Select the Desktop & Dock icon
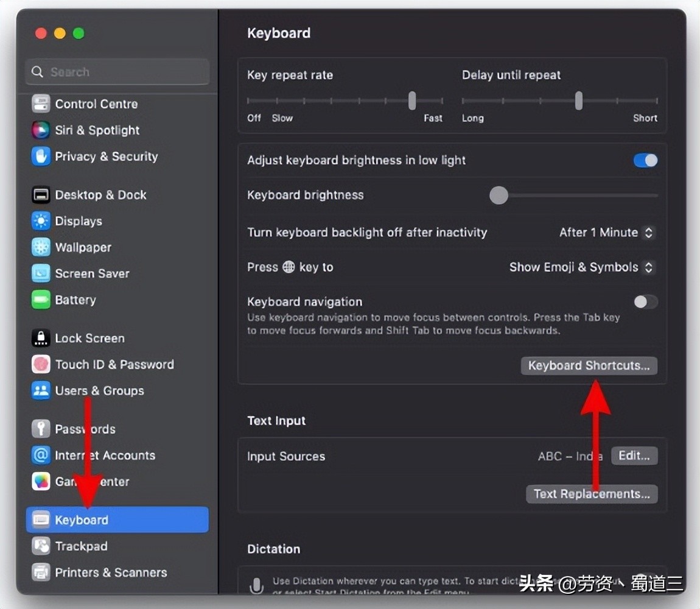 pos(41,195)
